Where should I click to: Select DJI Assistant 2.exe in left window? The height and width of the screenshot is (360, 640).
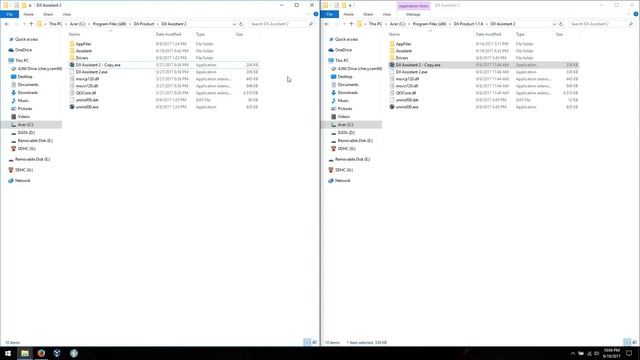click(x=91, y=72)
